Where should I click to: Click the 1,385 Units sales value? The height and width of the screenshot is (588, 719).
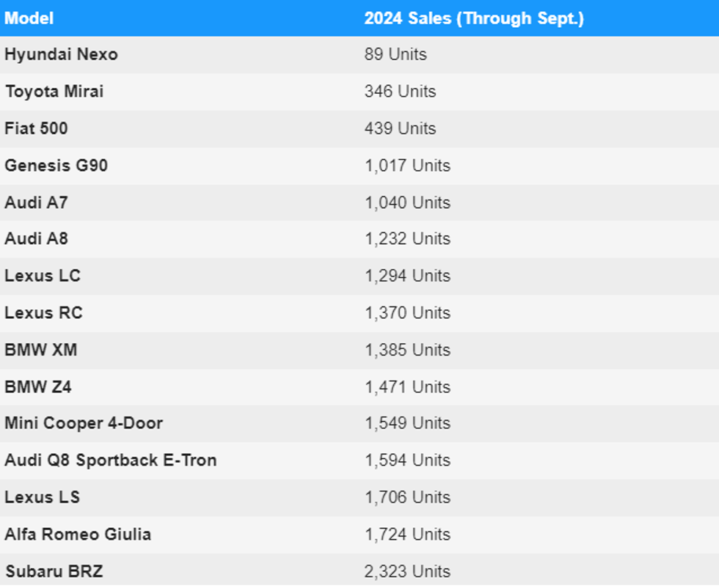pos(407,350)
